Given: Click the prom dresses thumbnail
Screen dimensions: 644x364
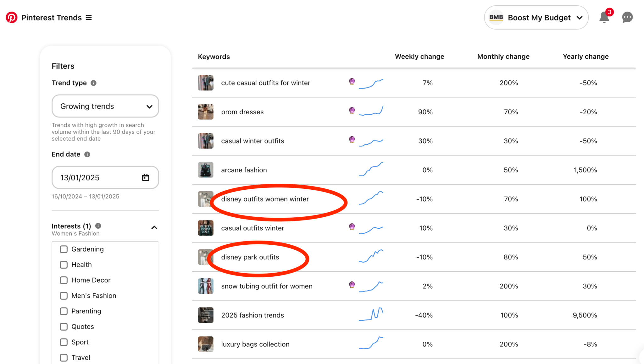Looking at the screenshot, I should (x=206, y=112).
